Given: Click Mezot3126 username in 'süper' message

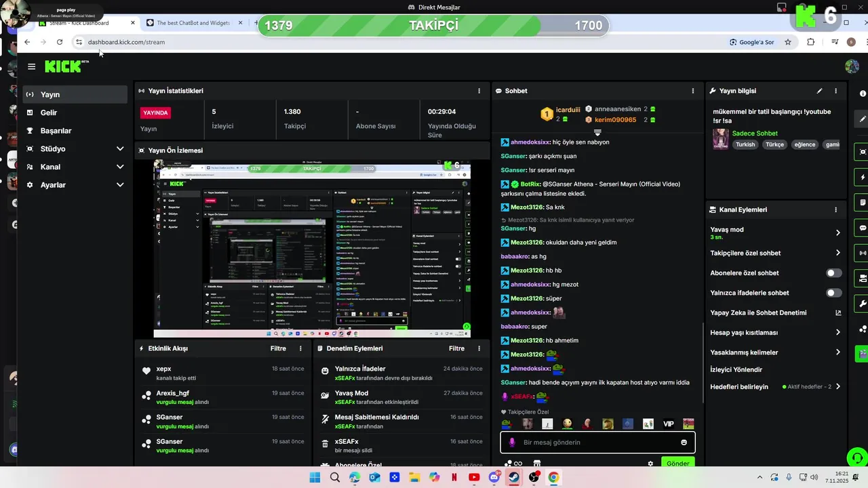Looking at the screenshot, I should click(527, 298).
